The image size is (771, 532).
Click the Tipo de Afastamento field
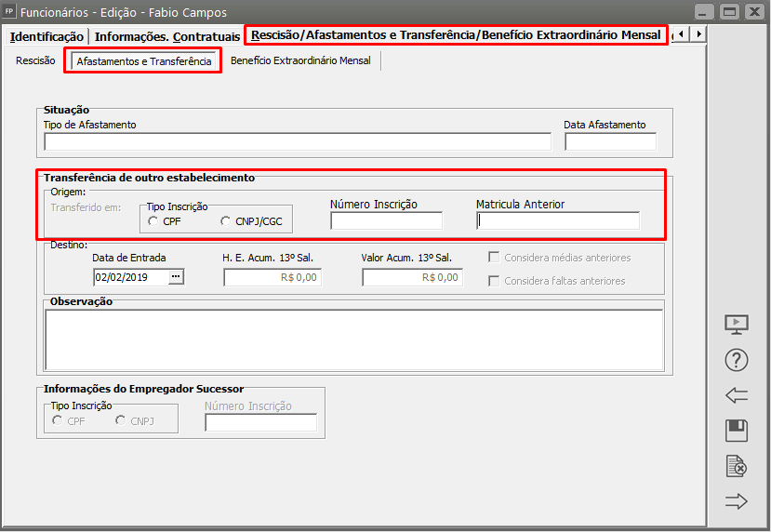pyautogui.click(x=298, y=141)
